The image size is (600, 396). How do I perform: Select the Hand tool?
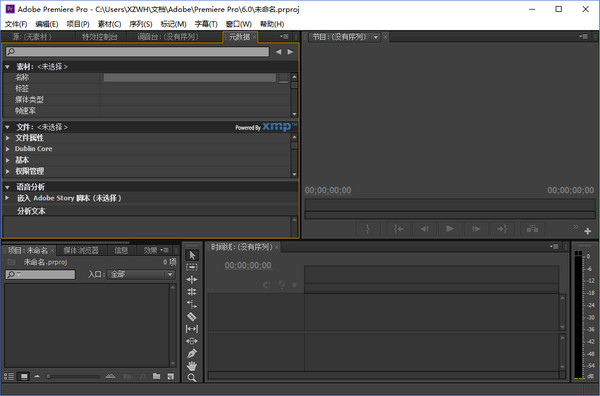192,366
